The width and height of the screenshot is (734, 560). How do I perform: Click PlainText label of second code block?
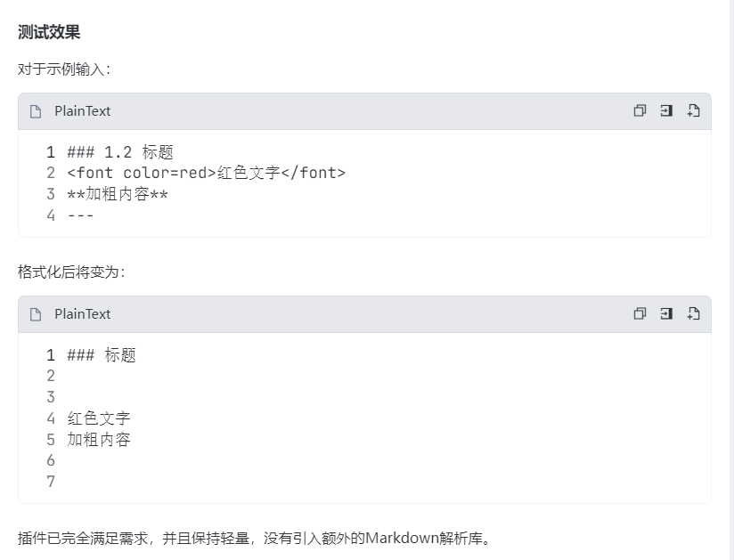(x=82, y=314)
